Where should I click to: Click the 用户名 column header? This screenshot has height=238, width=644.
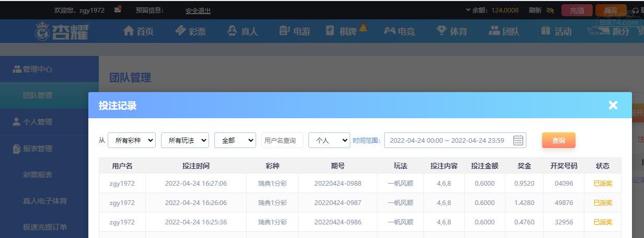coord(122,166)
